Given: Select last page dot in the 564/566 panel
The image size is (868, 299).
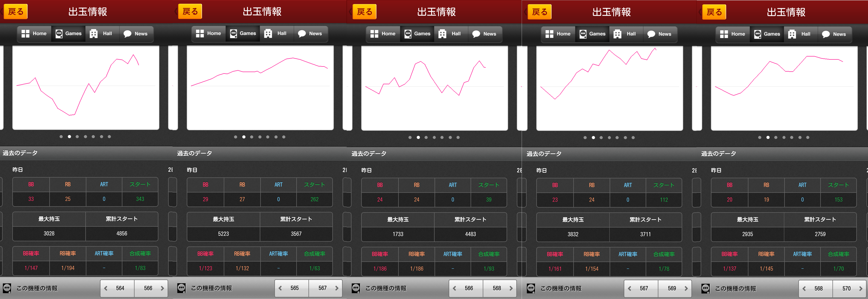Looking at the screenshot, I should point(109,137).
